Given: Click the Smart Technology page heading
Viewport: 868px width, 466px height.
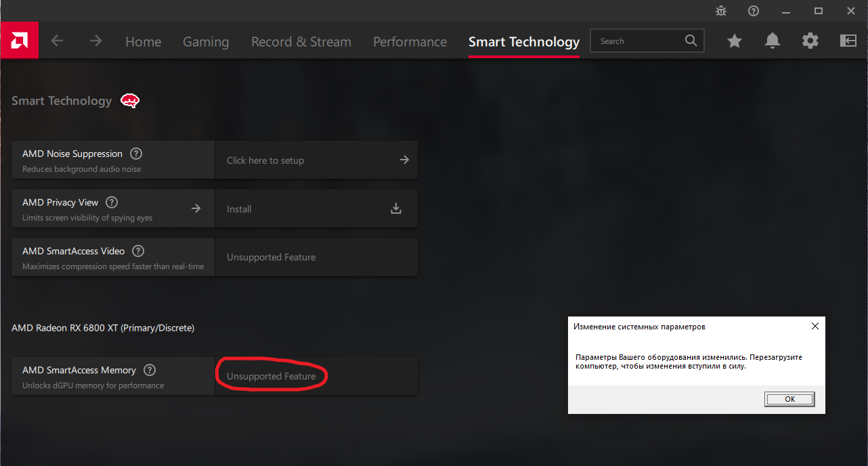Looking at the screenshot, I should [62, 101].
